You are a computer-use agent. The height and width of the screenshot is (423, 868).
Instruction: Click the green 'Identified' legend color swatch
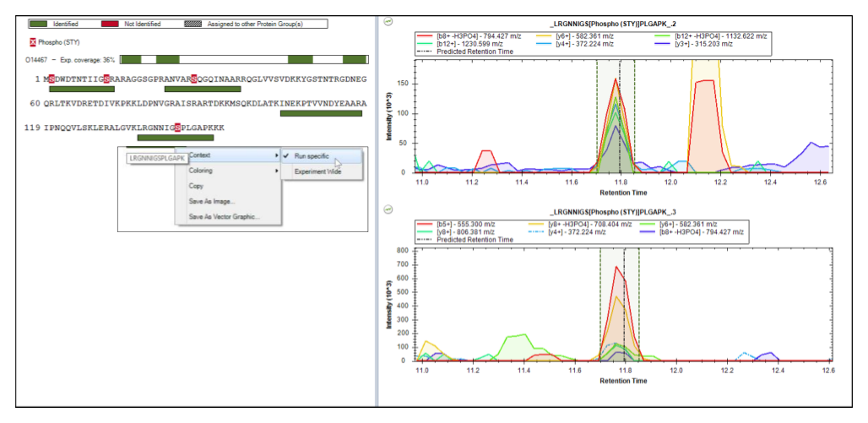(x=38, y=24)
